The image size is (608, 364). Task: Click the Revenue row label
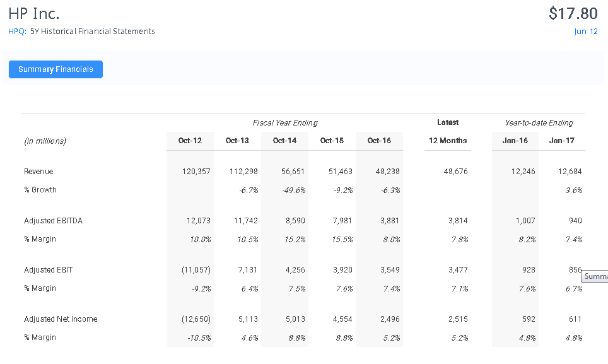point(38,172)
